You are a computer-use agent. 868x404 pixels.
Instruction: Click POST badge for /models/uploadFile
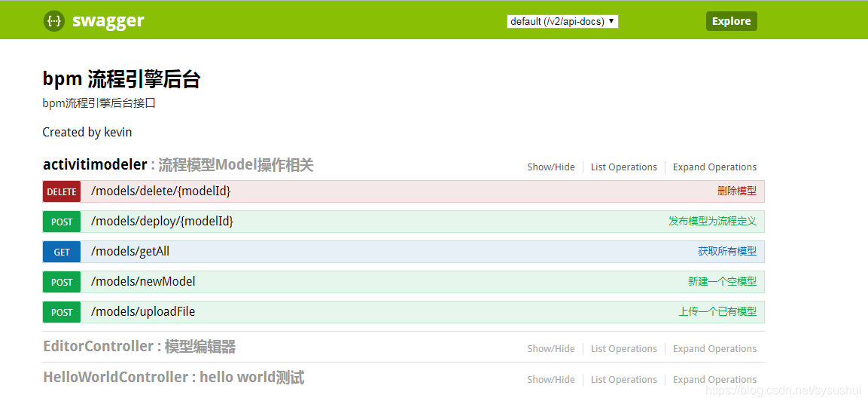(62, 312)
